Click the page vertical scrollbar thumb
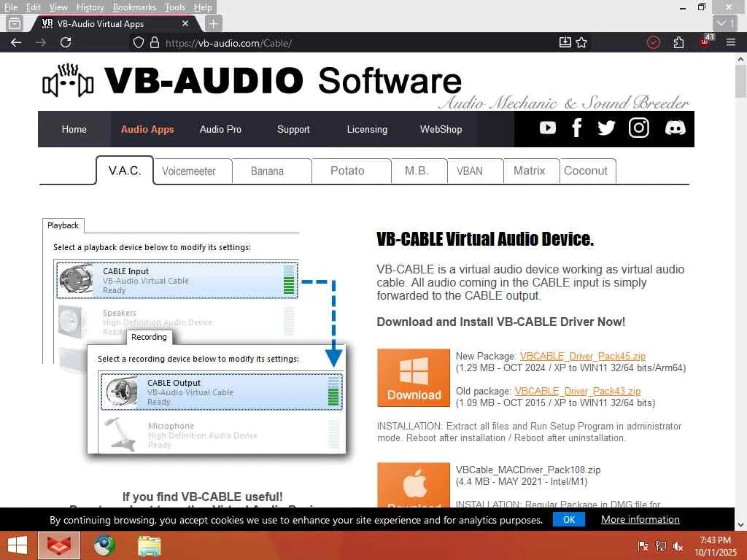747x560 pixels. click(740, 81)
